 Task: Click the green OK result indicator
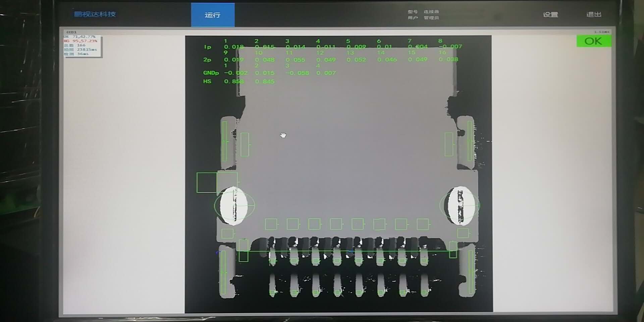coord(593,41)
